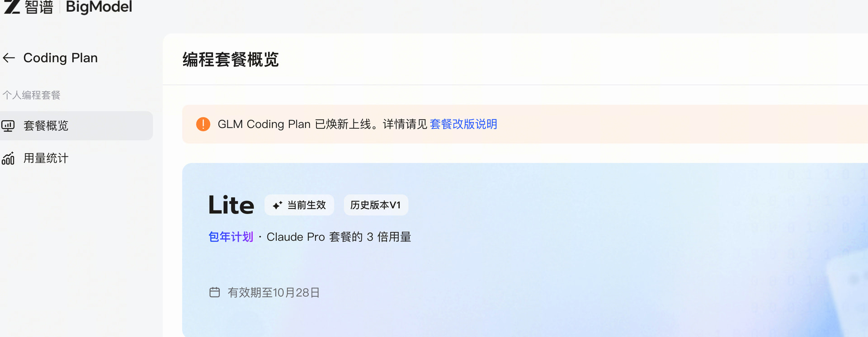
Task: Click the 历史版本V1 badge
Action: (x=376, y=205)
